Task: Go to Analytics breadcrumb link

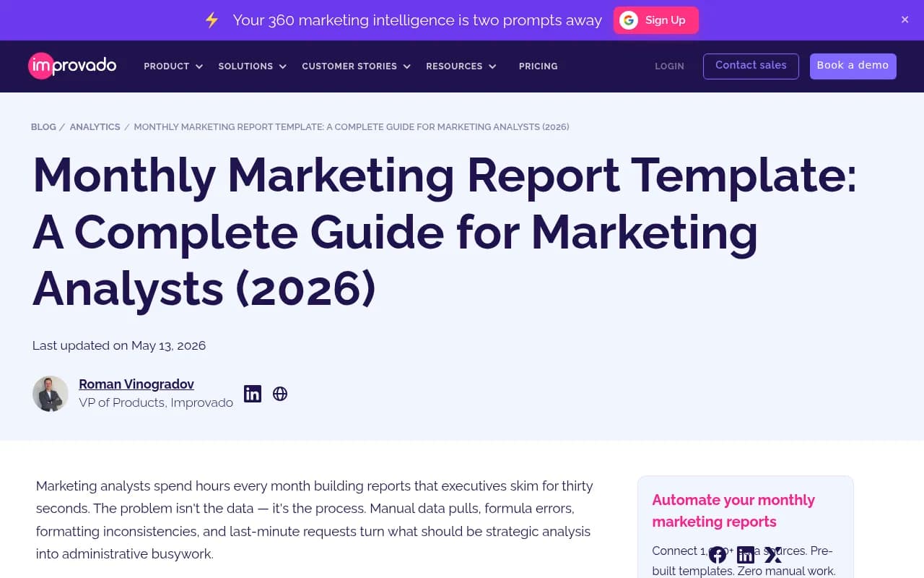Action: (x=95, y=127)
